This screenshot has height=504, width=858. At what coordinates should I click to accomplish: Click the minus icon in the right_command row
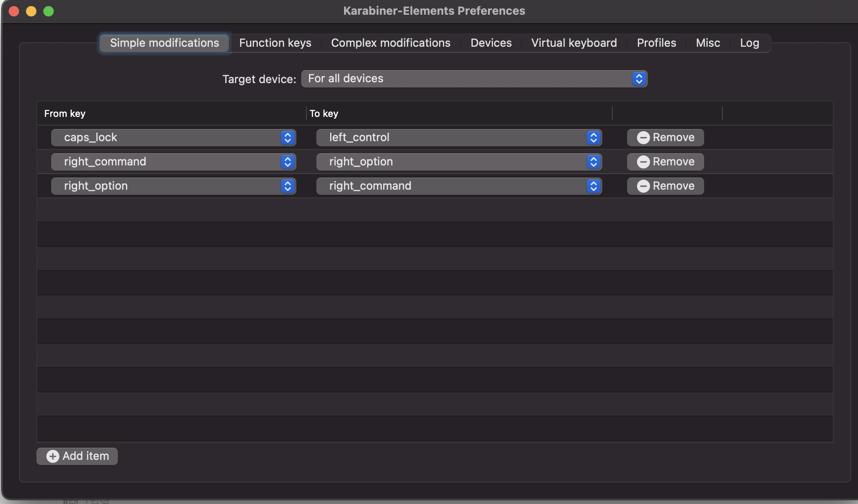pos(643,162)
